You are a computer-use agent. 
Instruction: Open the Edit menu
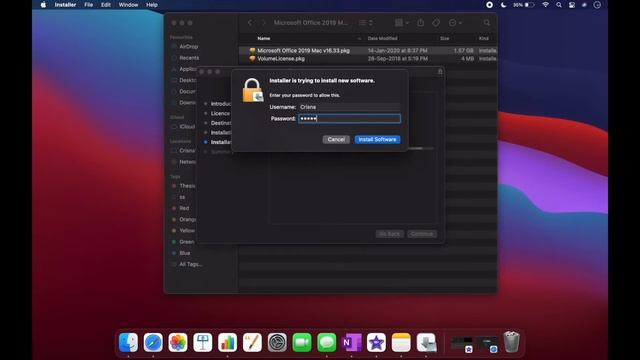106,5
